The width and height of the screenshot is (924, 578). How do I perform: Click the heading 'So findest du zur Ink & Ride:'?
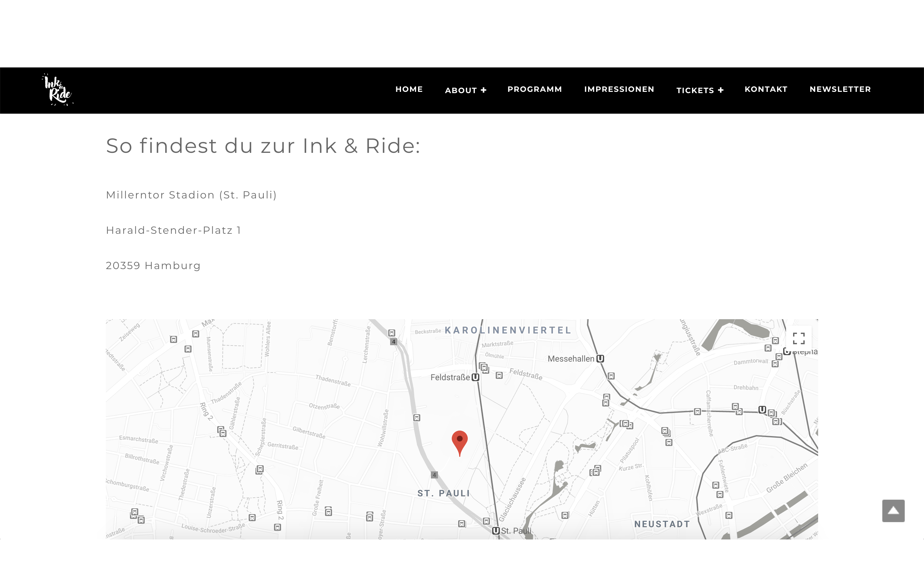coord(263,146)
